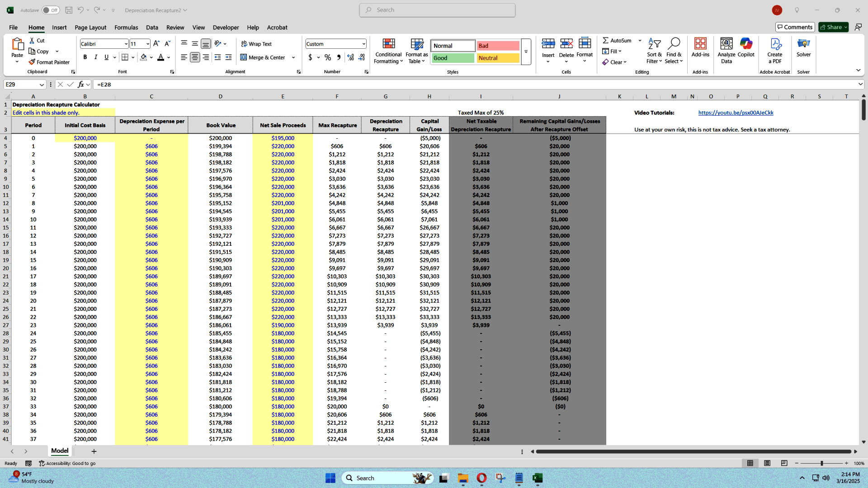This screenshot has height=488, width=868.
Task: Open Conditional Formatting options
Action: (x=388, y=51)
